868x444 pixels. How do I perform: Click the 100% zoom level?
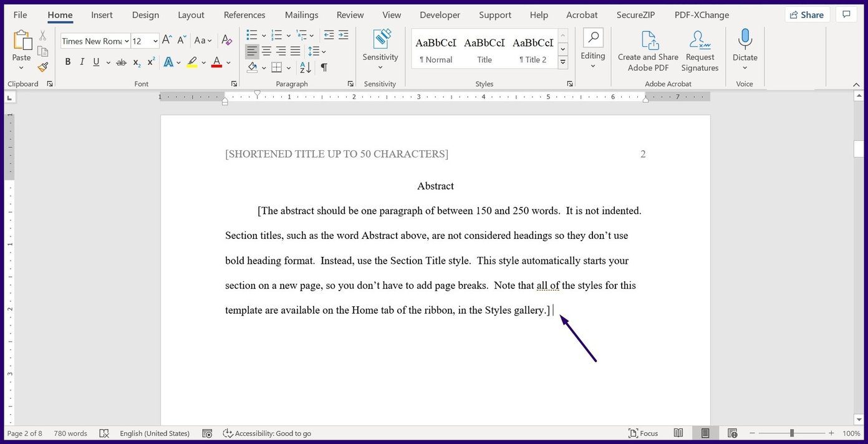(x=851, y=433)
